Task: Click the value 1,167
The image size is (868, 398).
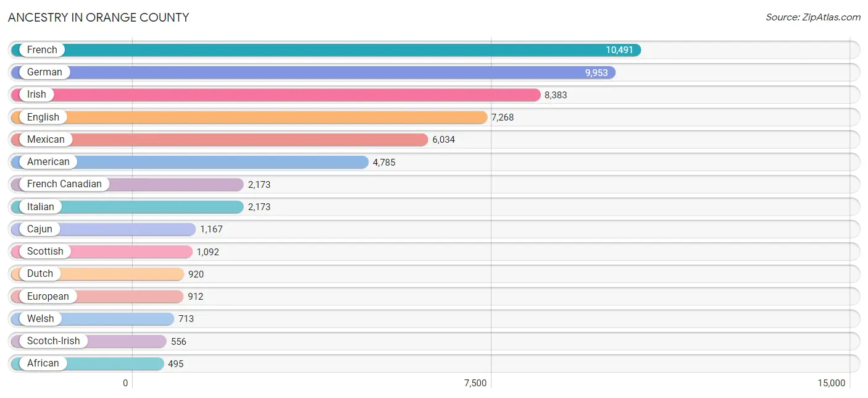Action: click(211, 229)
